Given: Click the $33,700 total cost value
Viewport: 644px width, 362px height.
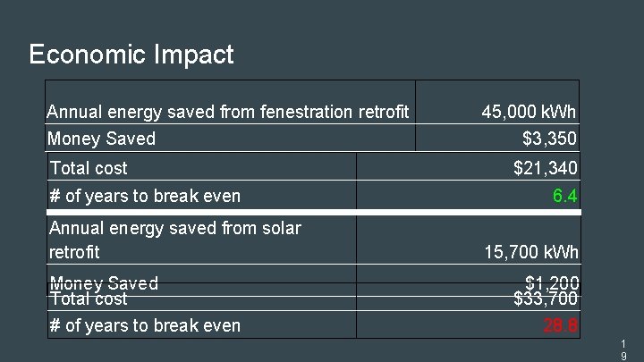Looking at the screenshot, I should (546, 299).
